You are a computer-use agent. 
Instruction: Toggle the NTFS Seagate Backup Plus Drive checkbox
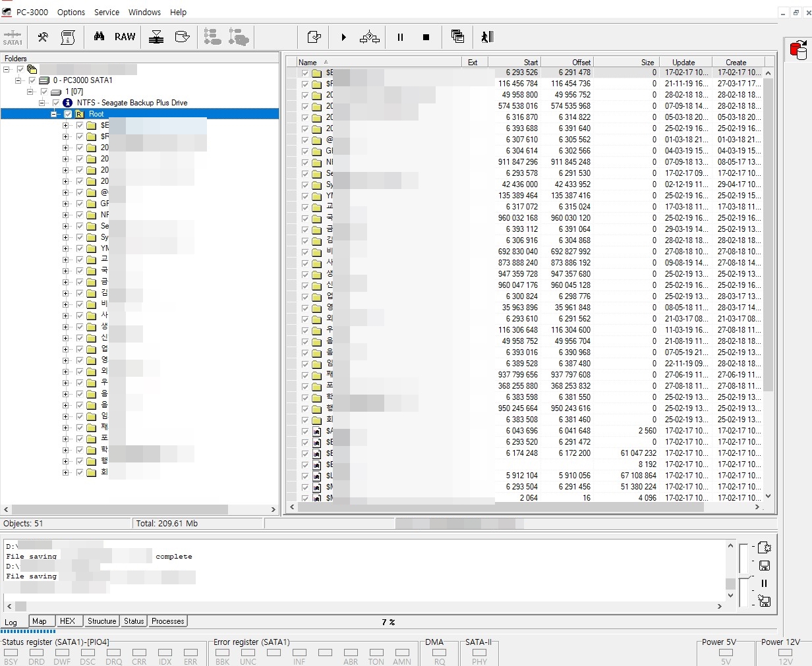click(x=56, y=103)
